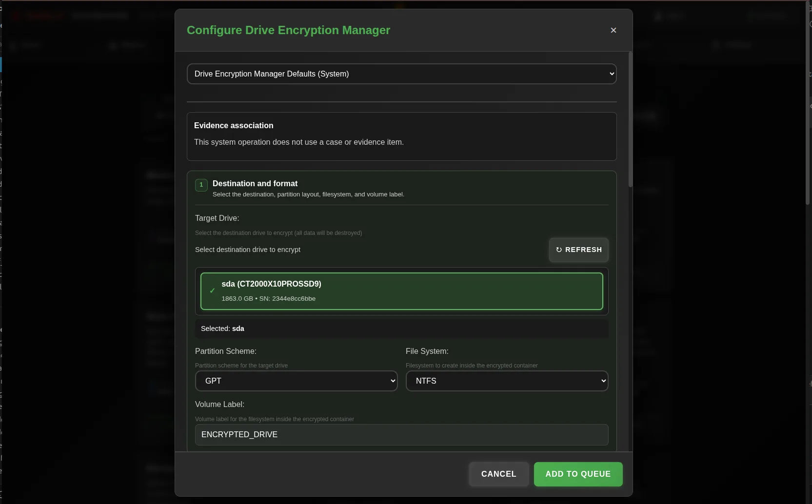This screenshot has width=812, height=504.
Task: Click the 'Selected: sda' status text
Action: (222, 329)
